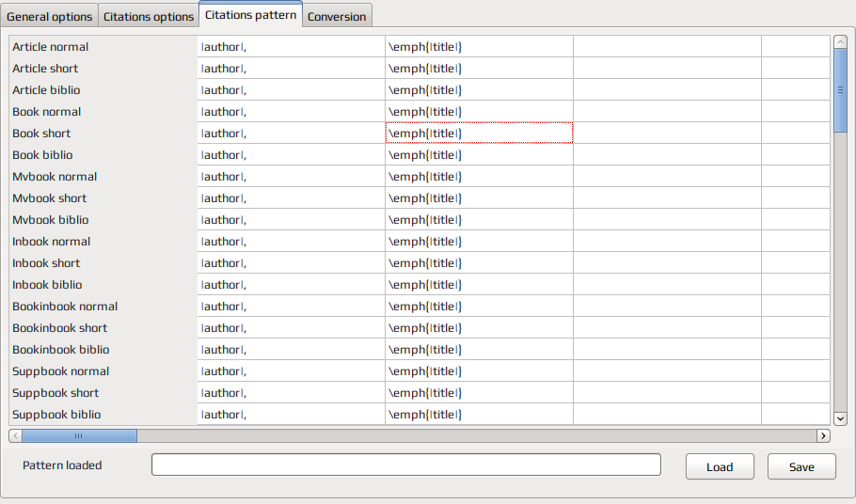Open the Conversion tab
Screen dimensions: 856x504
click(337, 16)
